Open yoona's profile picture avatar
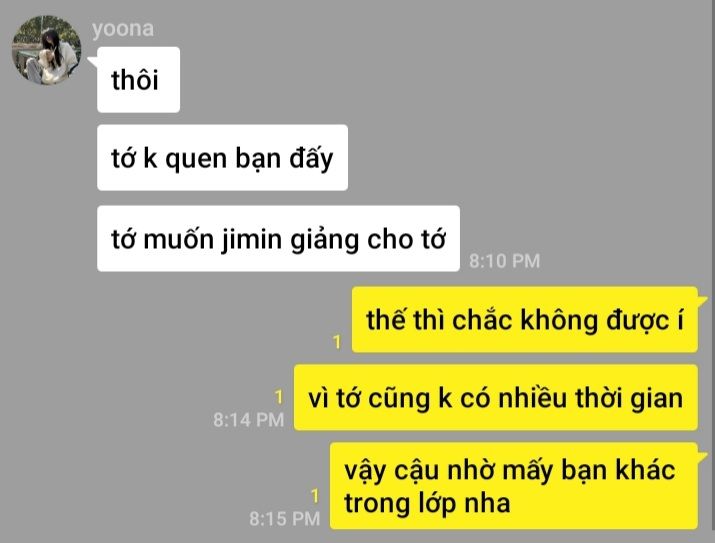Screen dimensions: 715x543 [x=47, y=50]
